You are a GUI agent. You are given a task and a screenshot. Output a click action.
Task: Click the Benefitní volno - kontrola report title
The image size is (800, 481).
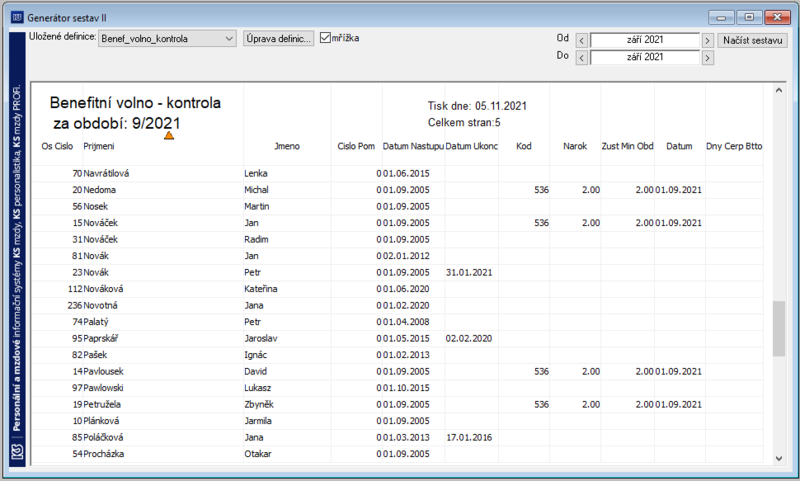(135, 103)
